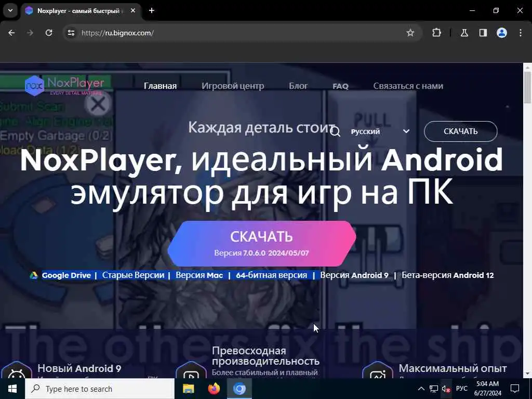Click the site search magnifier icon
Screen dimensions: 532x399
tap(335, 131)
